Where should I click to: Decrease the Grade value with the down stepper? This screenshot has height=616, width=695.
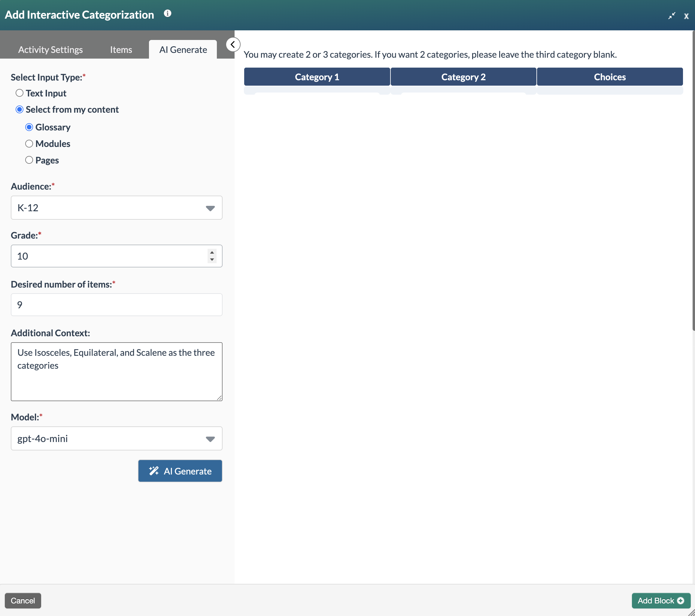(212, 260)
